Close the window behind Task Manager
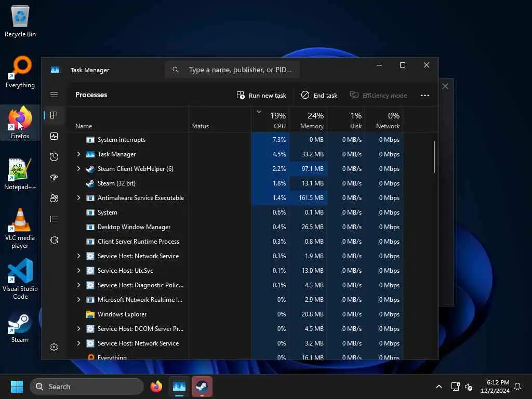Viewport: 532px width, 399px height. (445, 87)
